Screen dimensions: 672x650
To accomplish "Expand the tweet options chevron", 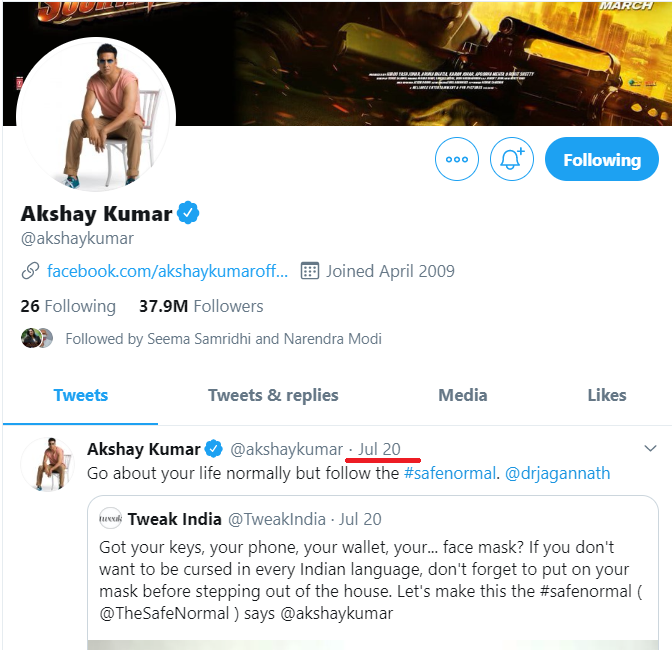I will coord(650,449).
